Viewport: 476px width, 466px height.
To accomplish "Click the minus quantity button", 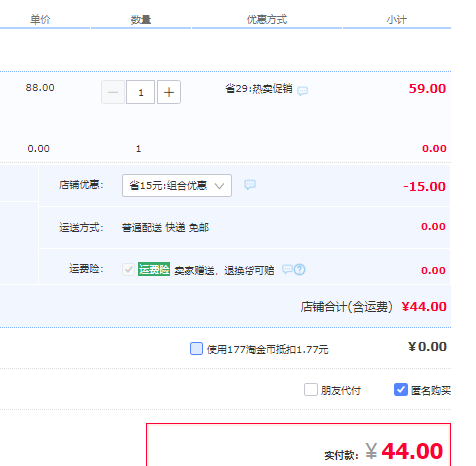I will 113,92.
